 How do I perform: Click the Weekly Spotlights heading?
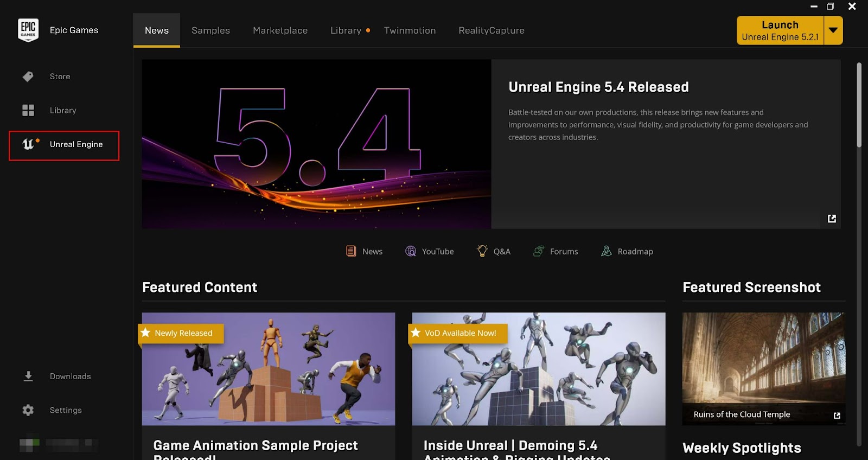(742, 448)
